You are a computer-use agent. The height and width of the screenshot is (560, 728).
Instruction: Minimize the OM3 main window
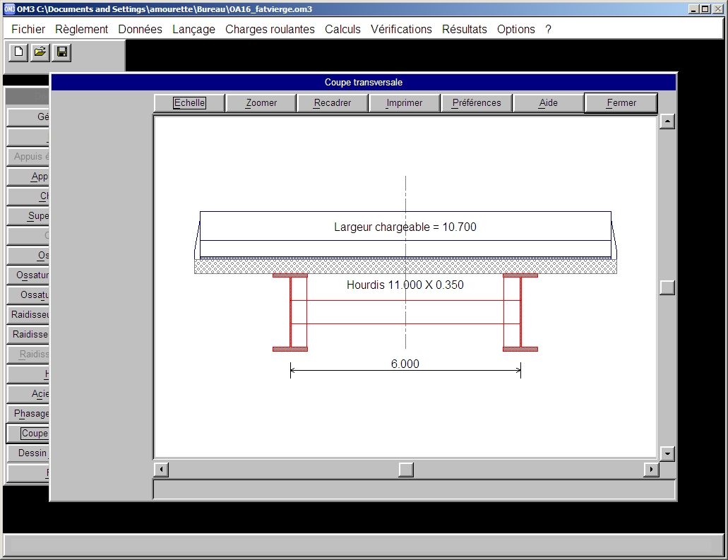(x=693, y=8)
